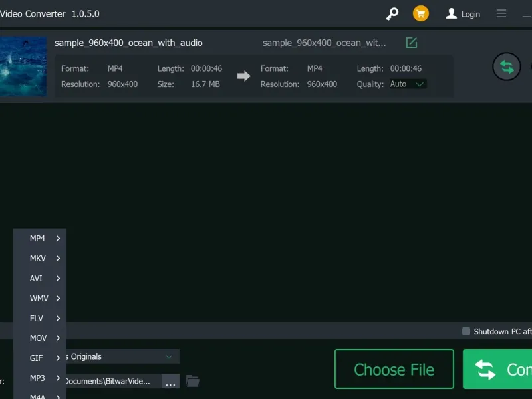Click the ocean video thumbnail
The image size is (532, 399).
click(x=23, y=66)
